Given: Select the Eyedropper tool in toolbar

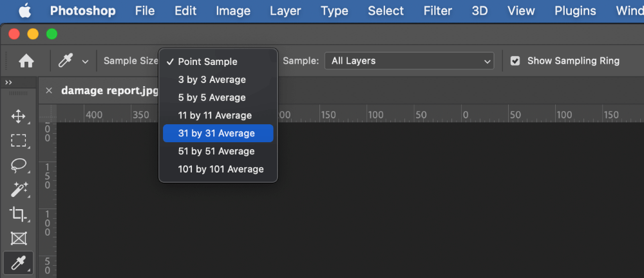Looking at the screenshot, I should 19,263.
